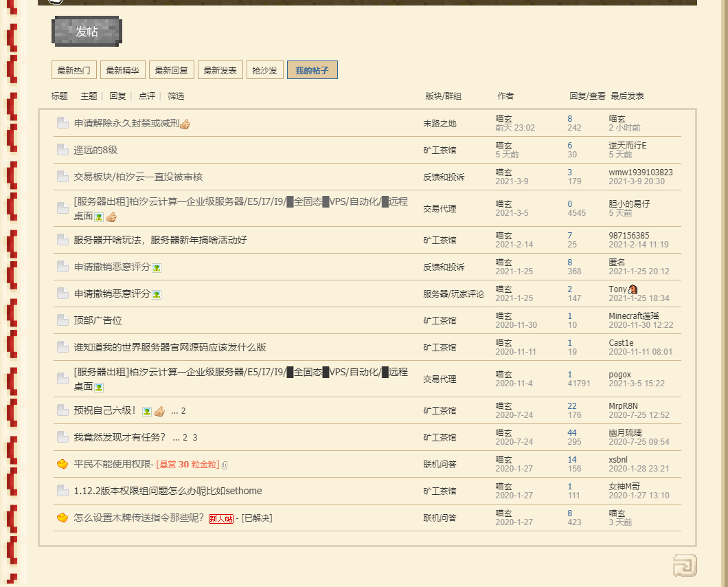Image resolution: width=728 pixels, height=587 pixels.
Task: Click the thread icon next to 顶部广告位
Action: pos(62,320)
